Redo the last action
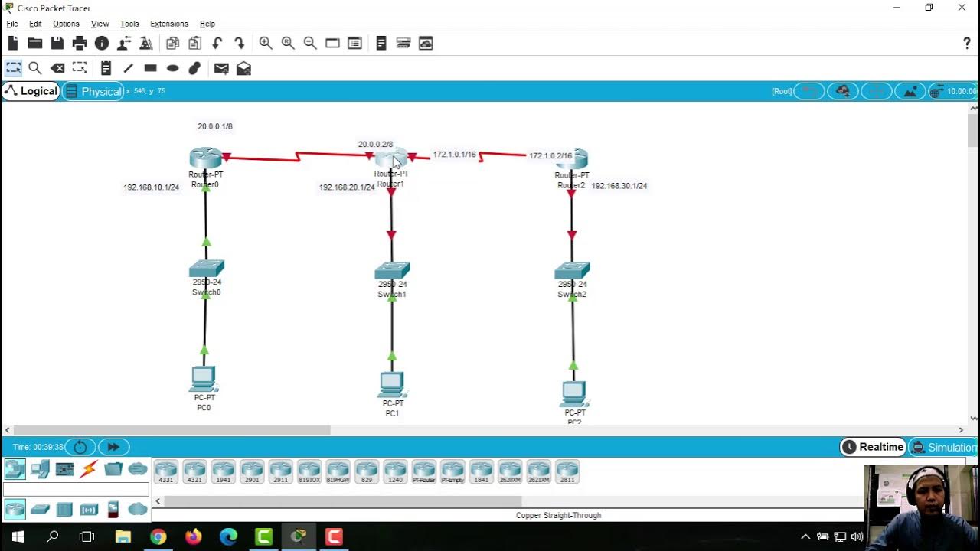Image resolution: width=980 pixels, height=551 pixels. tap(240, 44)
